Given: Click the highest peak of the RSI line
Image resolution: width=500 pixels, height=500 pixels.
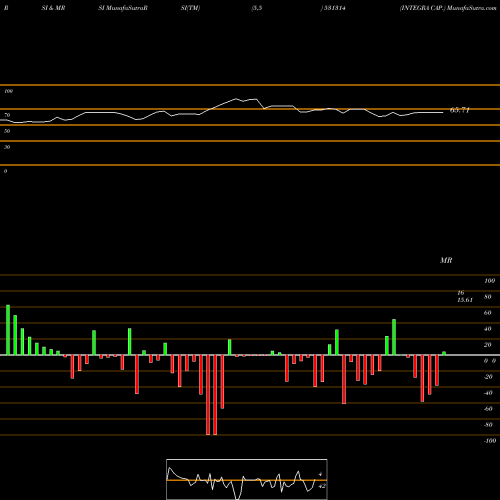Looking at the screenshot, I should [x=236, y=99].
